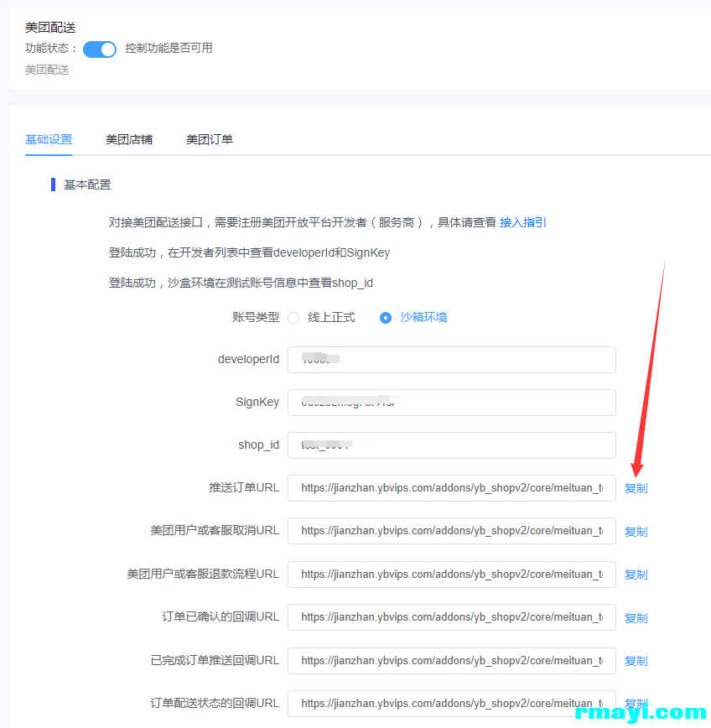
Task: Select the 沙箱环境 account type radio
Action: point(385,318)
